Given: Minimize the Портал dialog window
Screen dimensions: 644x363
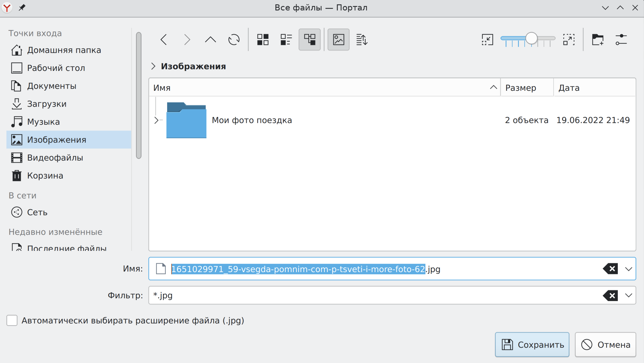Looking at the screenshot, I should pyautogui.click(x=605, y=8).
